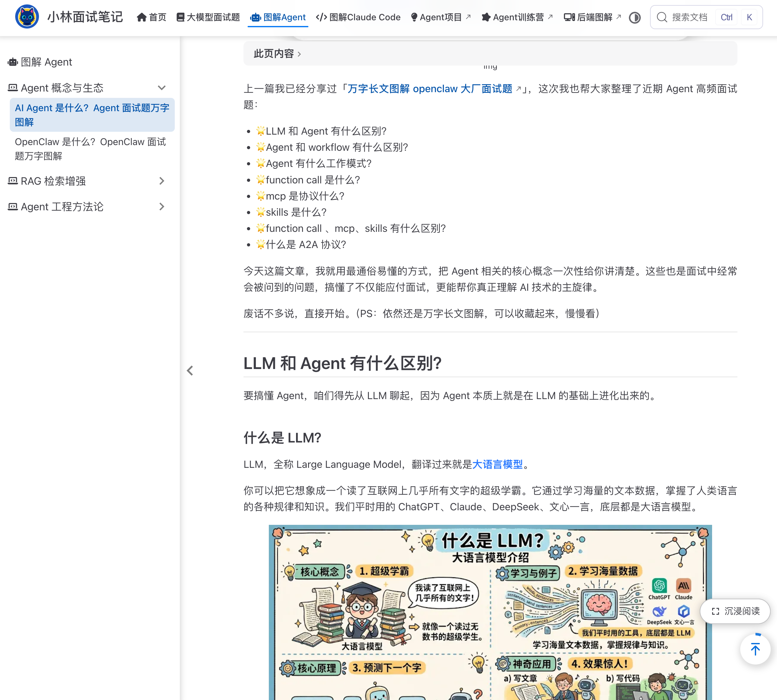777x700 pixels.
Task: Open the 大模型面试题 nav tab
Action: 208,17
